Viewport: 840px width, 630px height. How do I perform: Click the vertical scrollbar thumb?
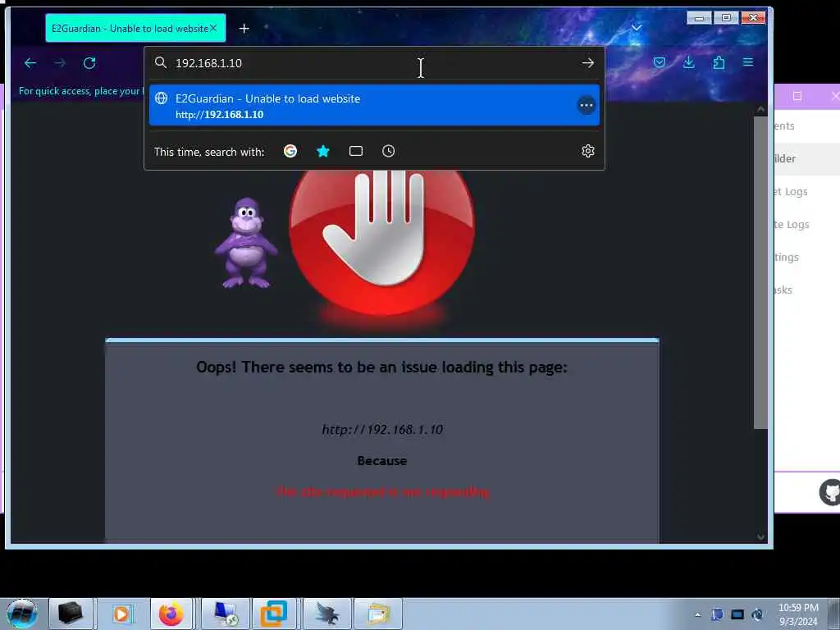point(760,272)
